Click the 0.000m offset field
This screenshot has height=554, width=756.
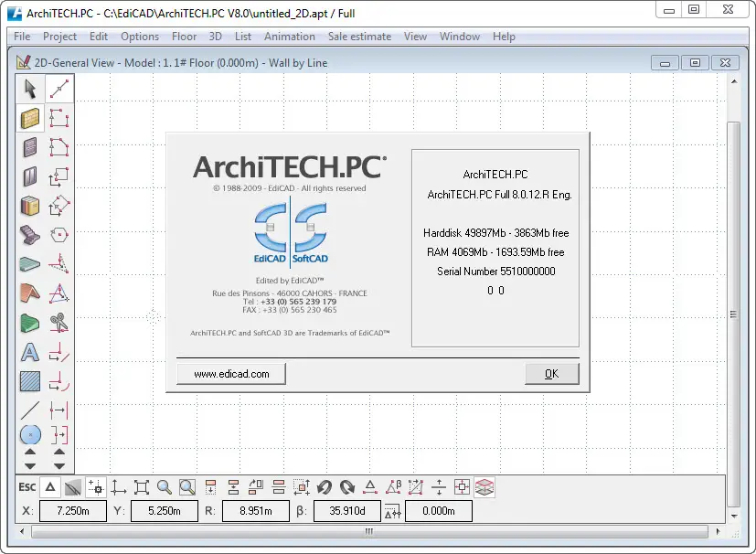(x=439, y=511)
